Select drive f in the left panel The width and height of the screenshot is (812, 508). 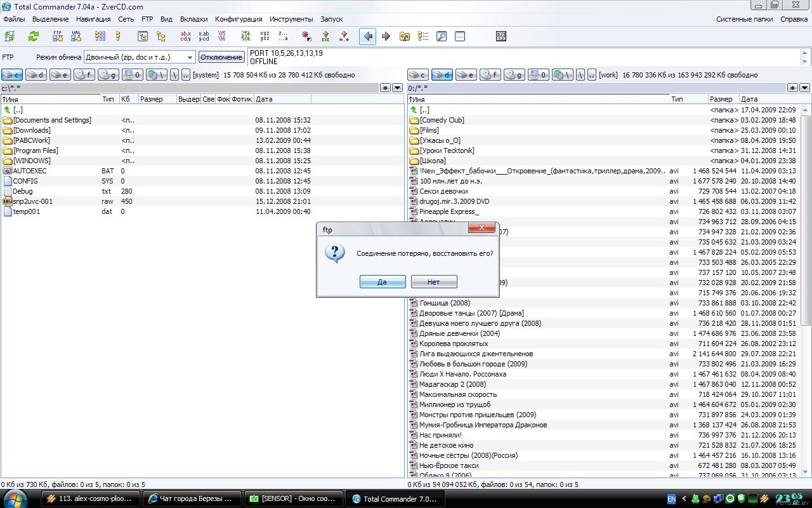click(84, 75)
